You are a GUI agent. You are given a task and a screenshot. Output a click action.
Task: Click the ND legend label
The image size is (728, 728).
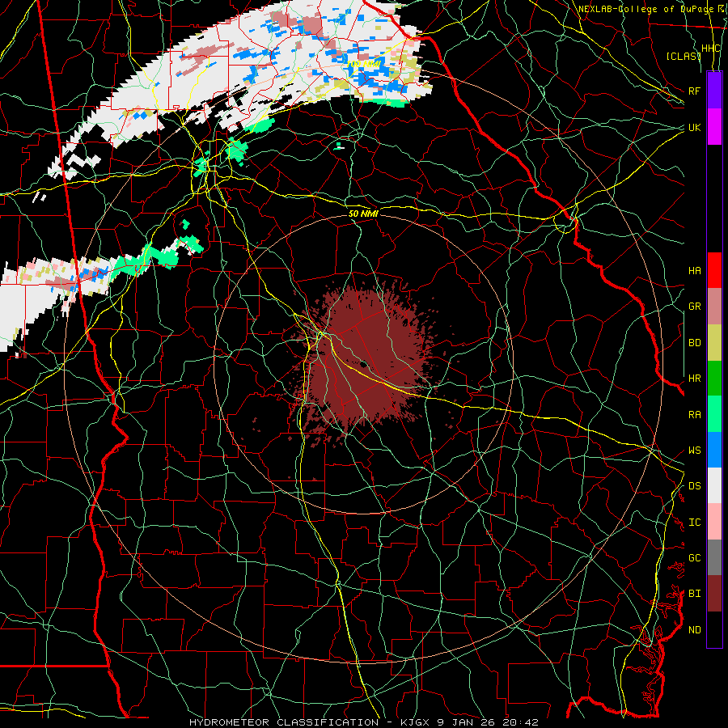coord(694,630)
